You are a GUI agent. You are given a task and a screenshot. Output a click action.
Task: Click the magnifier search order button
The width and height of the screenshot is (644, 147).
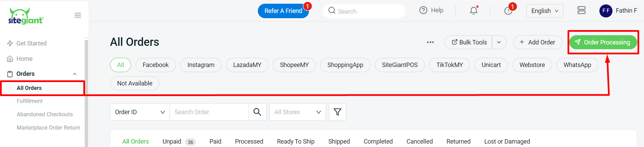pos(257,112)
